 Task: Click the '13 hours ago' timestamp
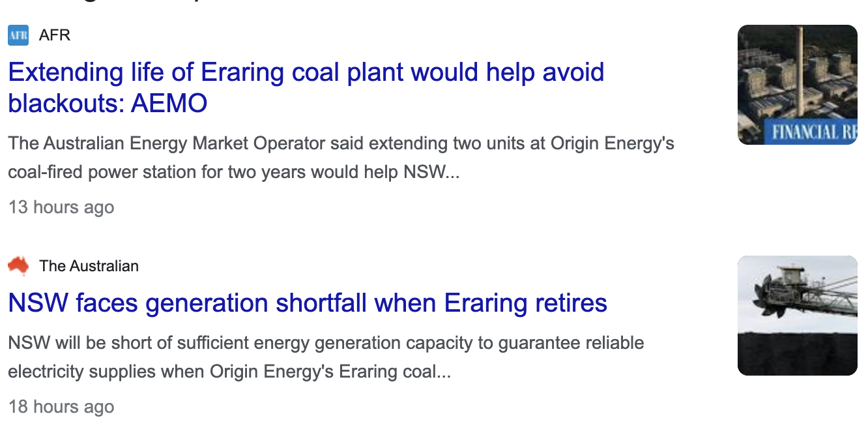pos(61,207)
